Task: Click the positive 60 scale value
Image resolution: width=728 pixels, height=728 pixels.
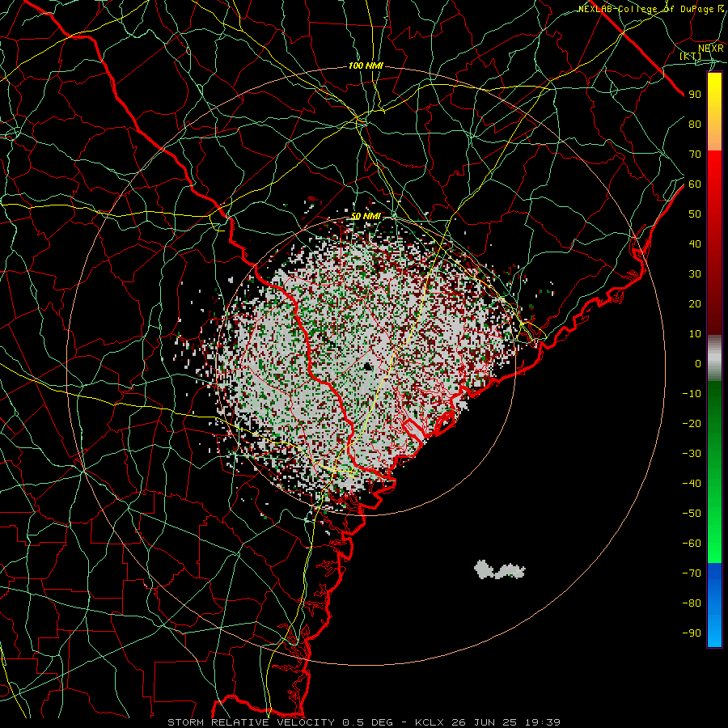Action: tap(695, 184)
